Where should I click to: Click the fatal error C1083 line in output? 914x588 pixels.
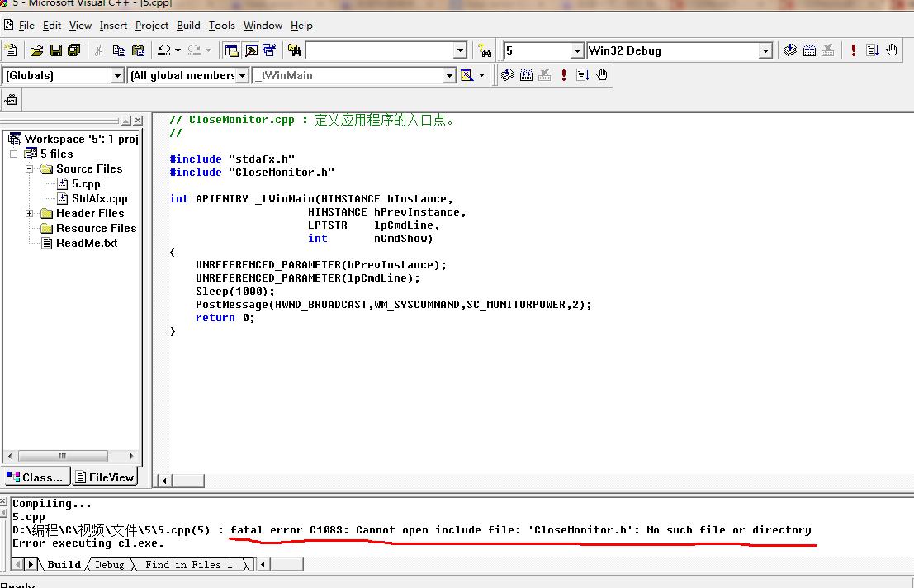coord(411,530)
